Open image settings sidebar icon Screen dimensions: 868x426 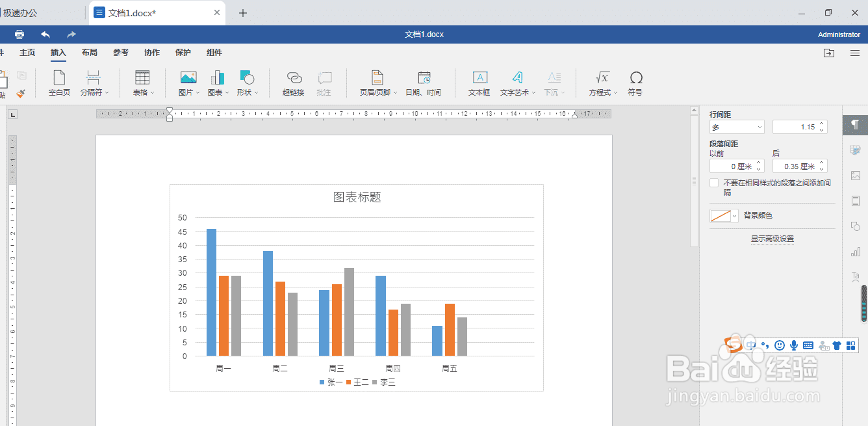[x=855, y=175]
